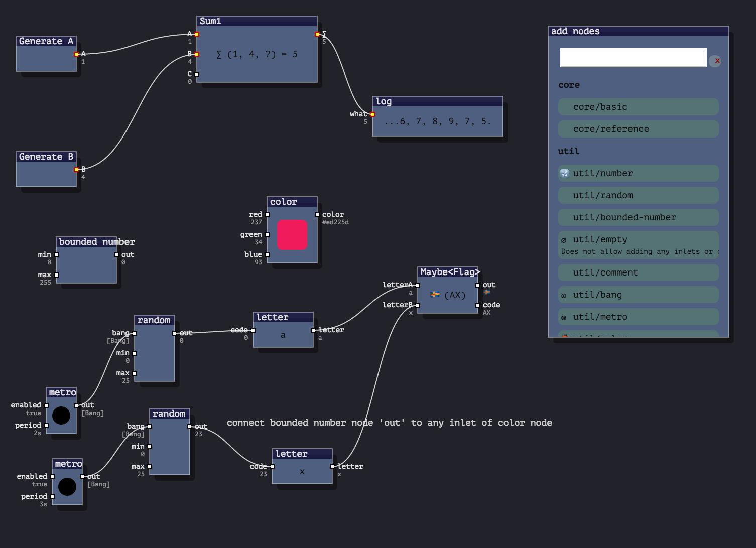
Task: Click the flag icon inside the Maybe<Flag> node
Action: (x=435, y=295)
